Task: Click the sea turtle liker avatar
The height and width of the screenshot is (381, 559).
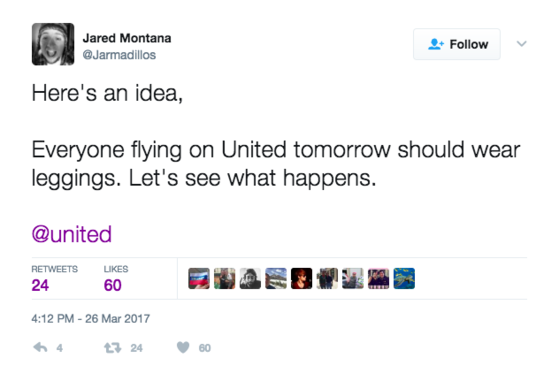Action: [404, 278]
